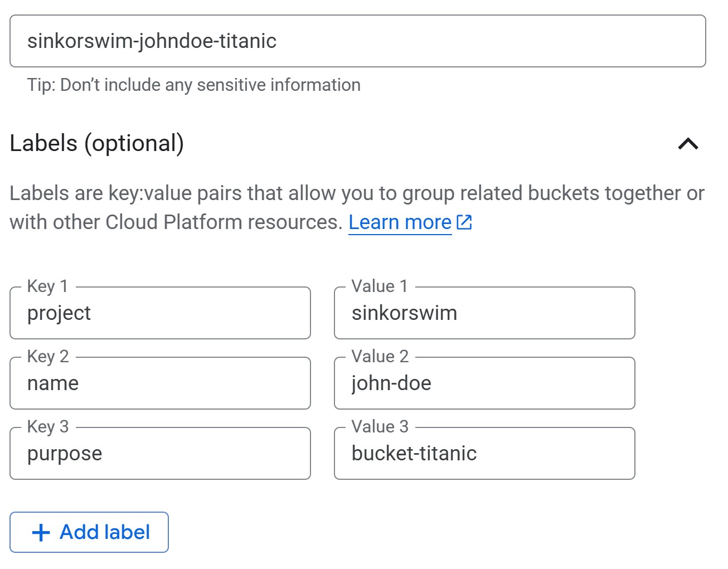Click the 'Value 3' floating field label
The height and width of the screenshot is (569, 728).
(x=380, y=427)
